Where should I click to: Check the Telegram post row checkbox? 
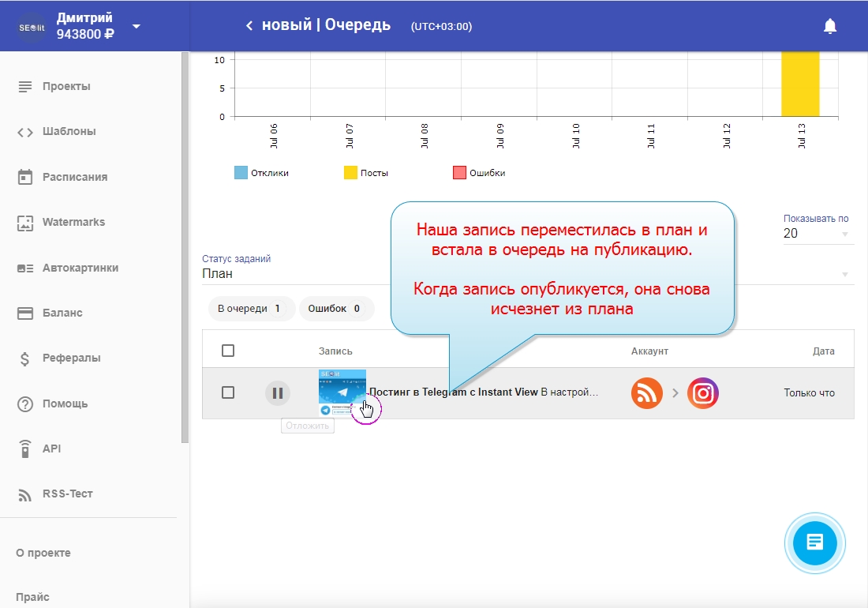(x=228, y=392)
